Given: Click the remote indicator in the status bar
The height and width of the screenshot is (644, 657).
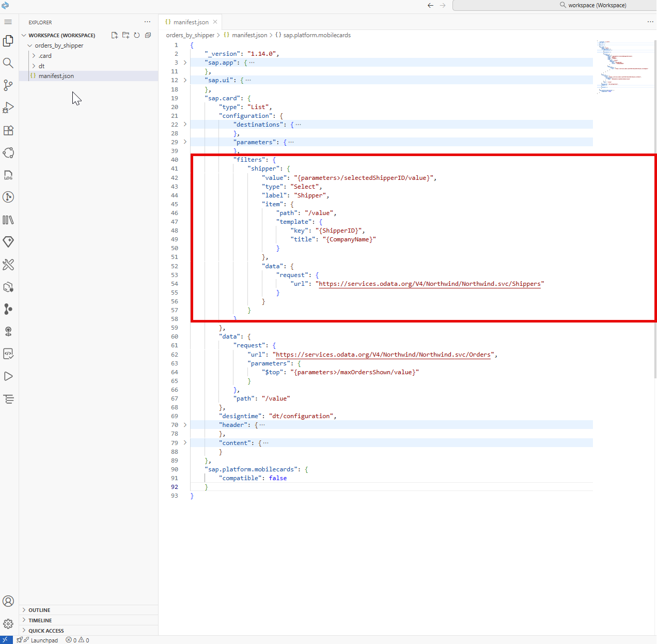Looking at the screenshot, I should pos(6,640).
